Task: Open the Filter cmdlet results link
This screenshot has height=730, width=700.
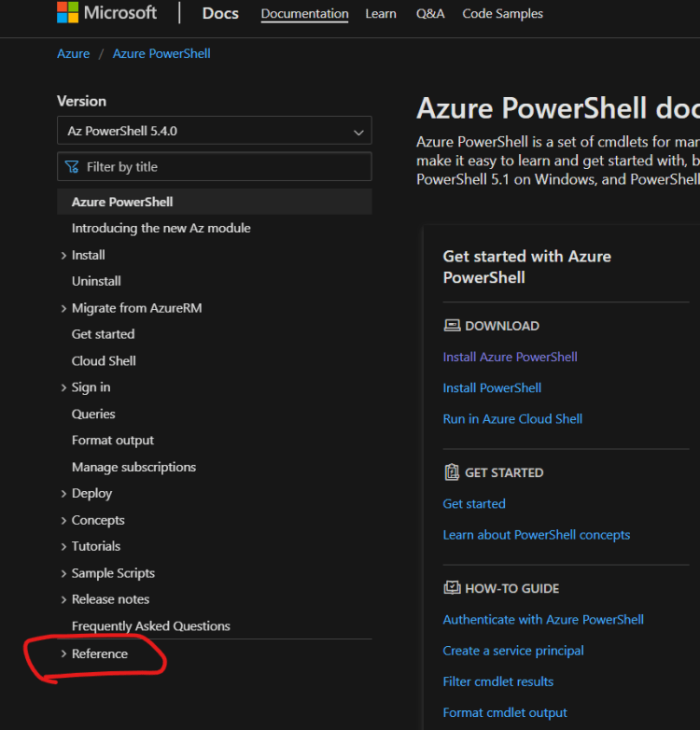Action: (498, 681)
